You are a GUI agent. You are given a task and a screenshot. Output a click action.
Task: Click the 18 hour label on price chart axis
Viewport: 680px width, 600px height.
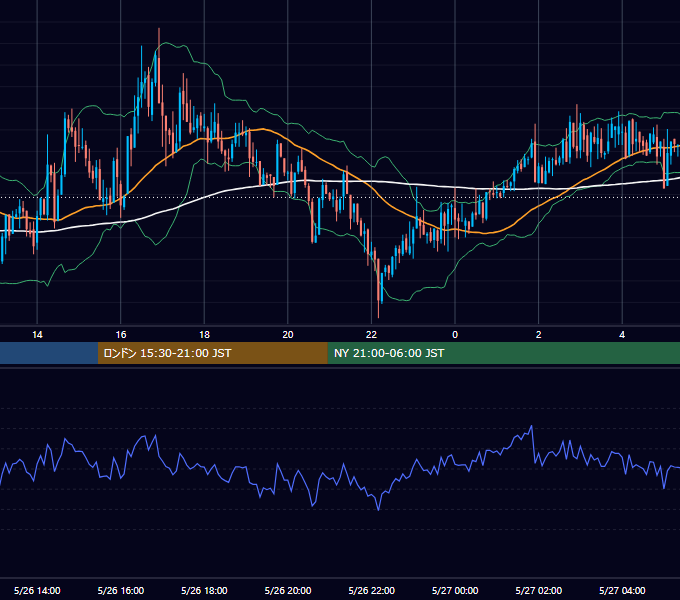204,335
